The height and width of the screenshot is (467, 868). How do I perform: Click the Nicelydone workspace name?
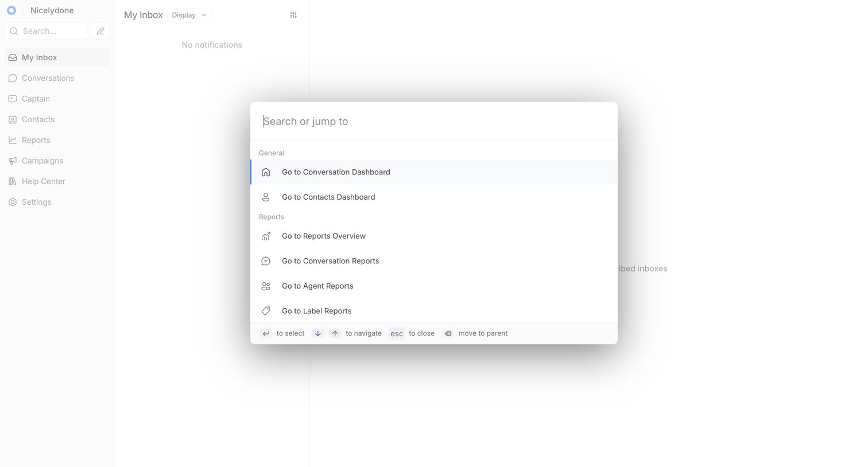click(x=52, y=10)
